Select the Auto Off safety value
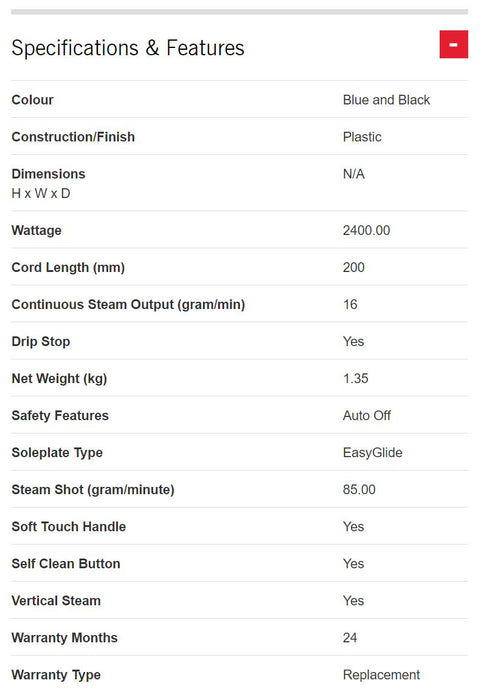 pos(367,415)
